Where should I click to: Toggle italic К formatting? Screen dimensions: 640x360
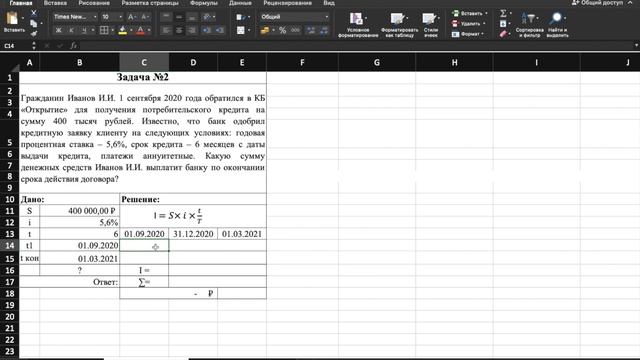click(x=71, y=30)
